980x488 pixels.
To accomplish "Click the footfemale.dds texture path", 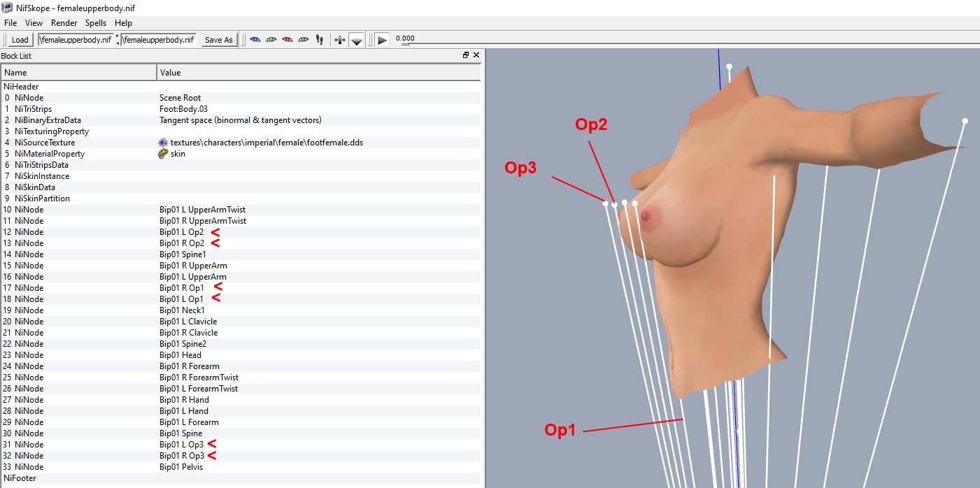I will tap(267, 143).
